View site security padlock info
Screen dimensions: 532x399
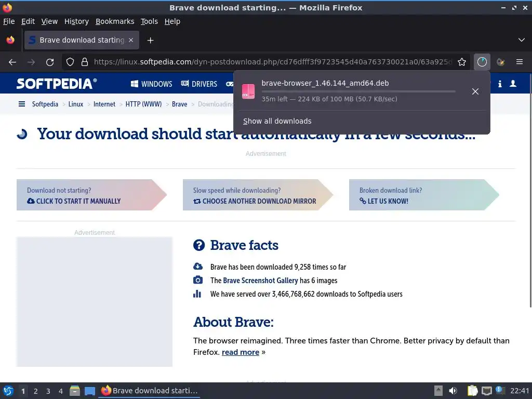tap(85, 62)
